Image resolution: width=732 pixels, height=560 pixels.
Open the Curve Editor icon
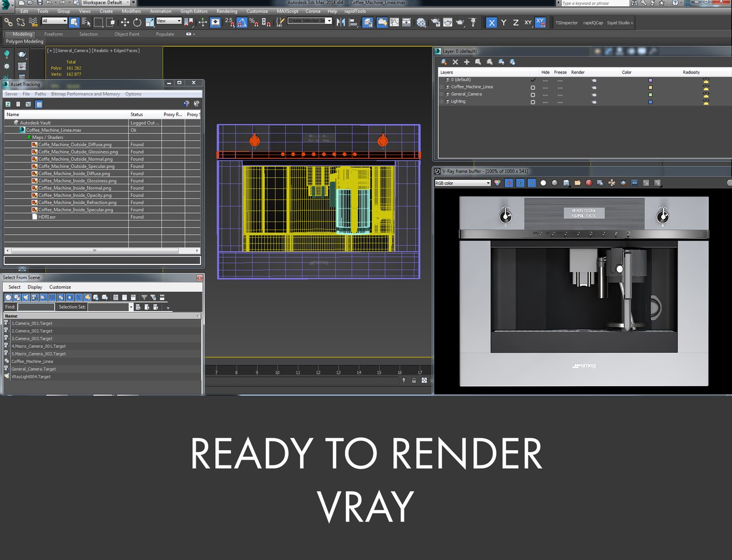tap(394, 22)
